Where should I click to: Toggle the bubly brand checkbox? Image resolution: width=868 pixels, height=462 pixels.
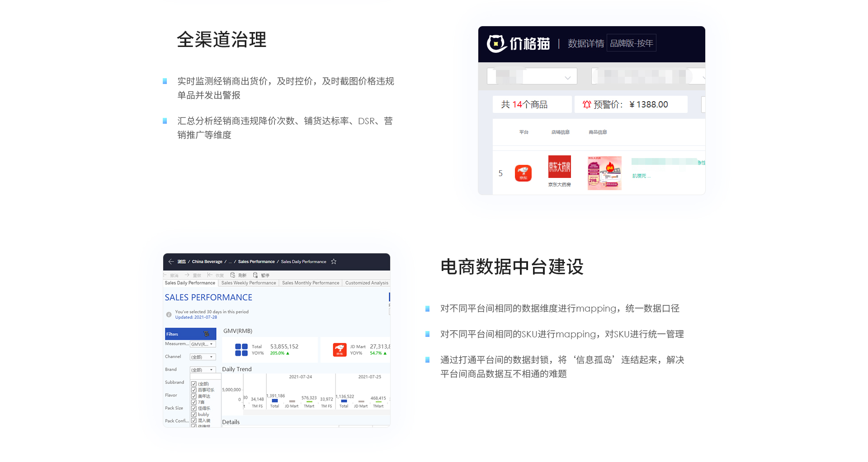tap(193, 415)
